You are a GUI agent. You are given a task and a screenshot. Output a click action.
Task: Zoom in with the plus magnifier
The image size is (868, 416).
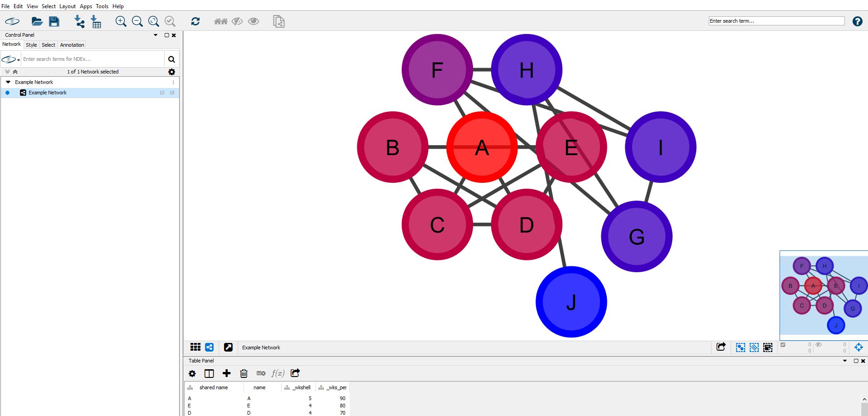(x=121, y=21)
